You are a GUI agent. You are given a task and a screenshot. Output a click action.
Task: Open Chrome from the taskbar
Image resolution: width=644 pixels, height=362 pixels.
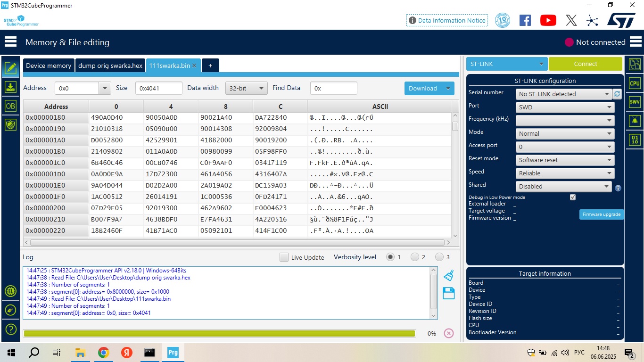click(104, 352)
